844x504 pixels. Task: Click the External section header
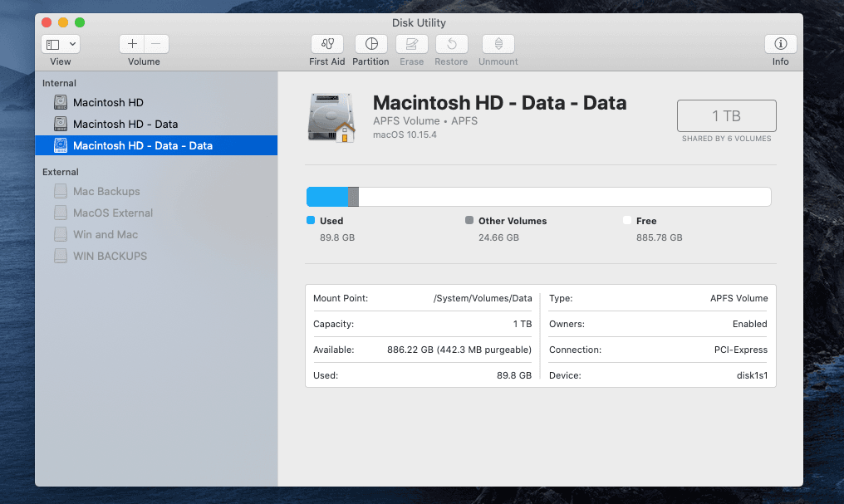click(x=61, y=172)
